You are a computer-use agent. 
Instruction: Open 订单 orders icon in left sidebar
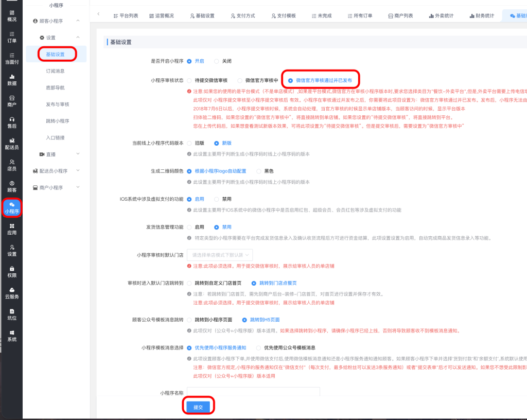(11, 37)
